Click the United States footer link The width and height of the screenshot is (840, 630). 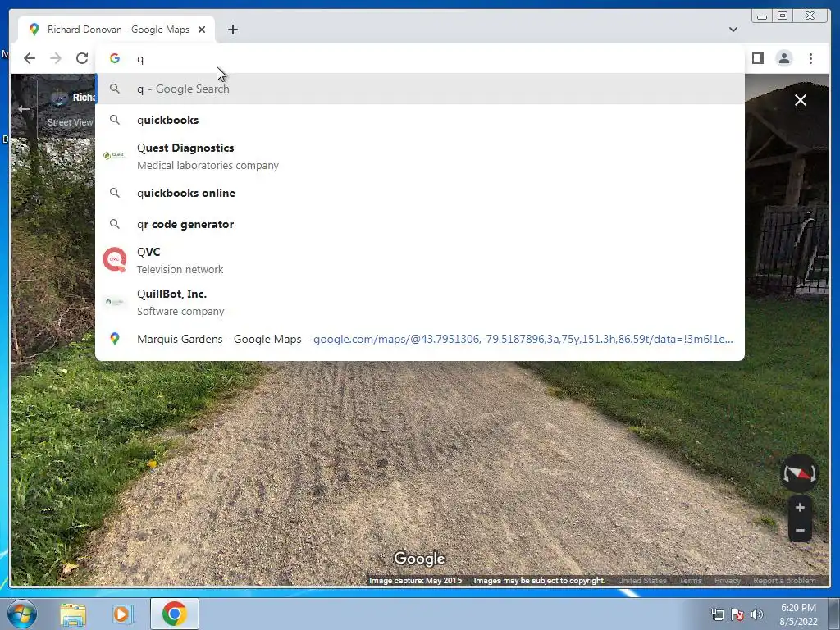click(x=641, y=580)
